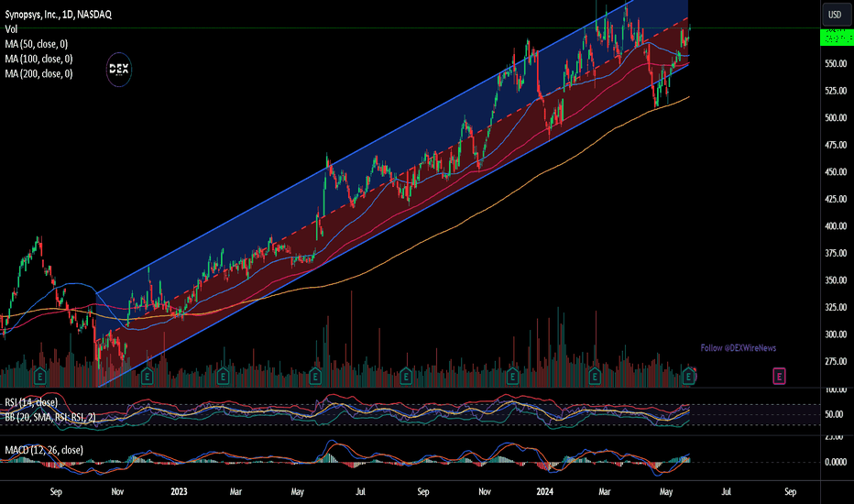Click the 400.00 price axis label
This screenshot has height=504, width=854.
coord(836,226)
